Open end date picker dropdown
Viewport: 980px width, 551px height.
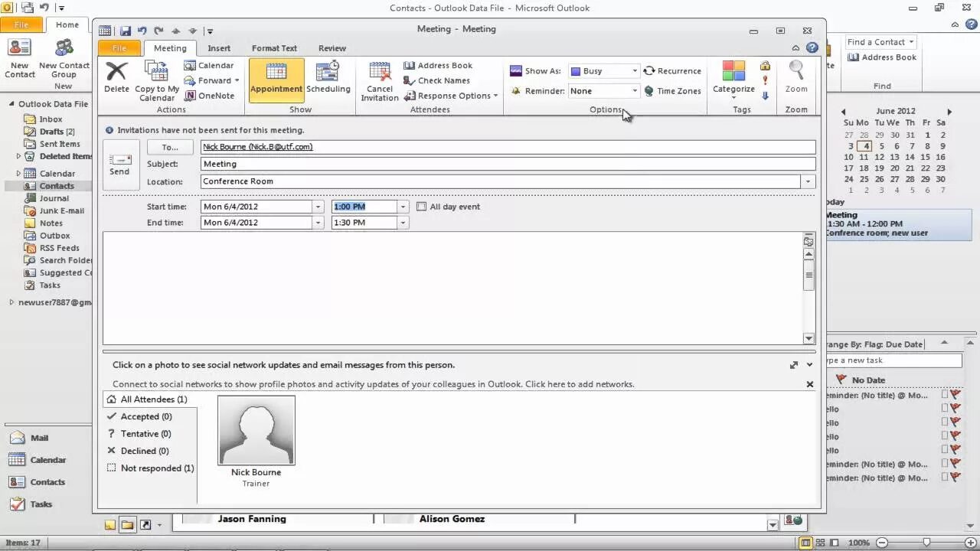tap(318, 223)
